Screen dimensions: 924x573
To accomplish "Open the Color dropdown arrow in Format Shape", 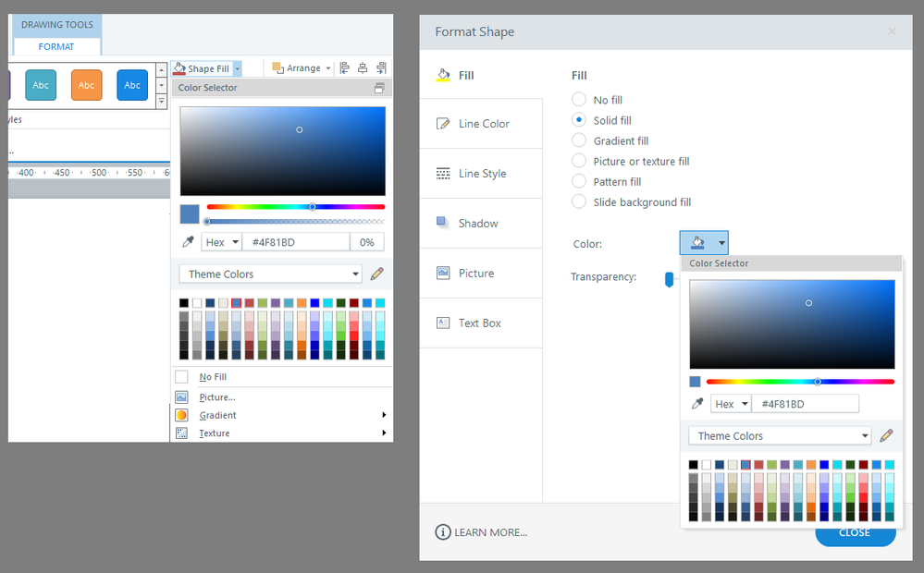I will [x=721, y=243].
